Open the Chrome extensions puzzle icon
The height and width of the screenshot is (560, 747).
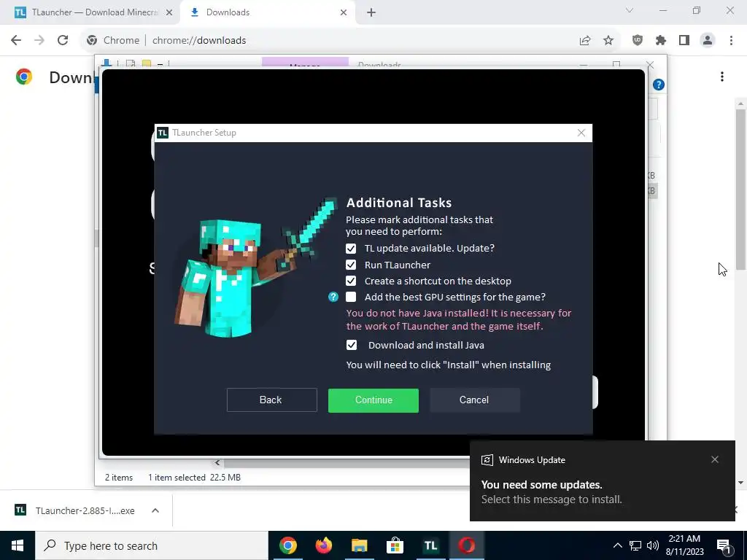pos(661,41)
